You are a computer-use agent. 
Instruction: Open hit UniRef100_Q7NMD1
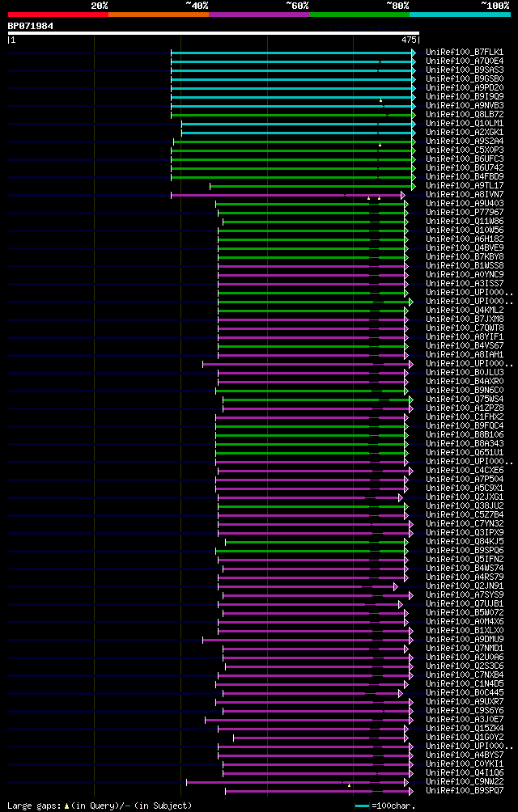pos(464,649)
